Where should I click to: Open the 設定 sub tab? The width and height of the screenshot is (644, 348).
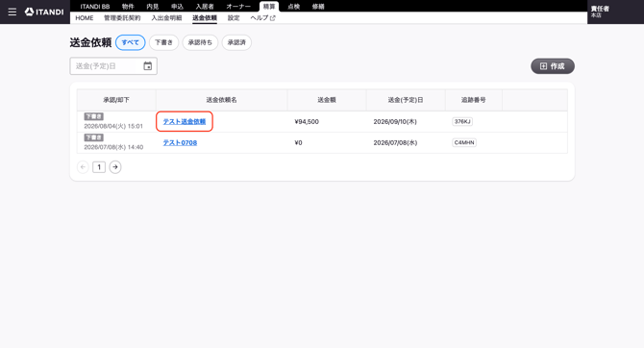[234, 18]
